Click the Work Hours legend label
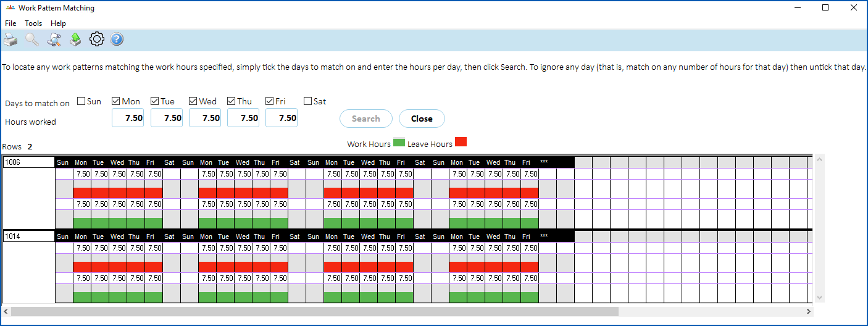This screenshot has width=868, height=326. 369,144
